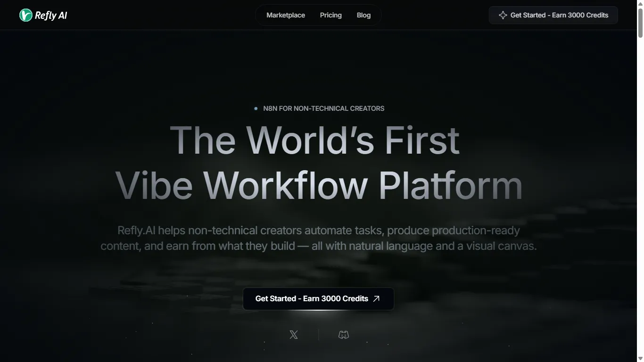Click the green Refly bird logo icon

pos(25,15)
